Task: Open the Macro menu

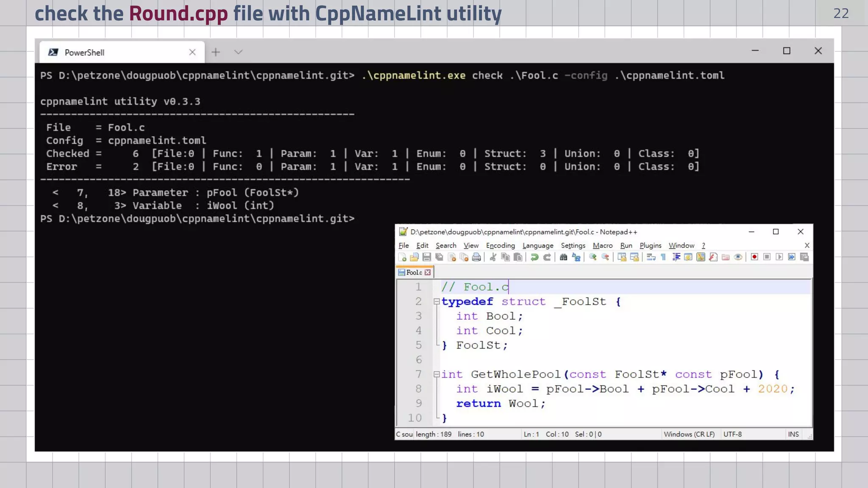Action: click(603, 246)
